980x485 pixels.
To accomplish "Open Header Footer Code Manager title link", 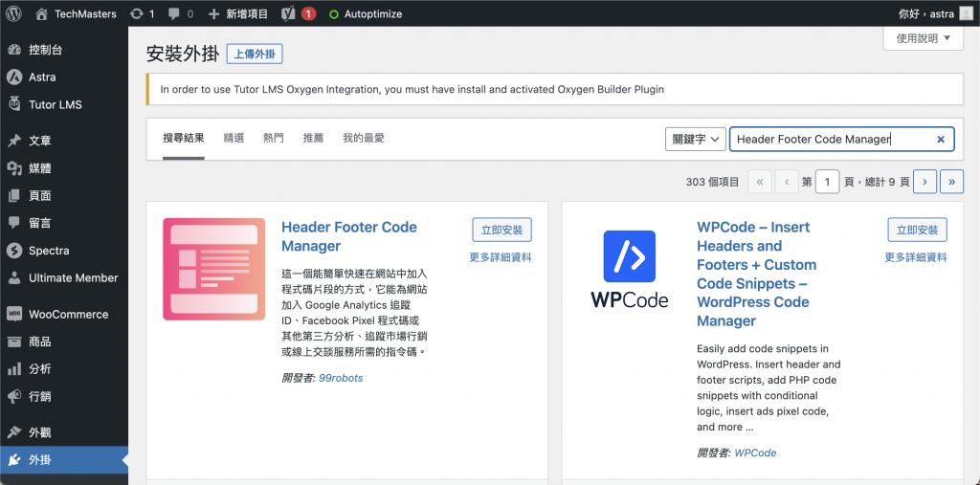I will pos(349,236).
